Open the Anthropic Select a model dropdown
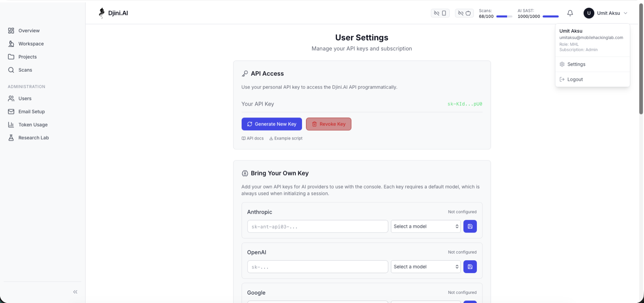The image size is (644, 303). [426, 226]
